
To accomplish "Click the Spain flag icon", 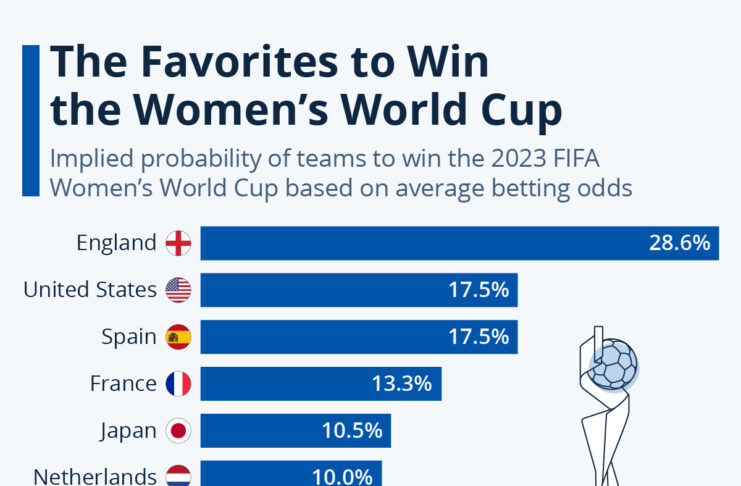I will pyautogui.click(x=178, y=337).
